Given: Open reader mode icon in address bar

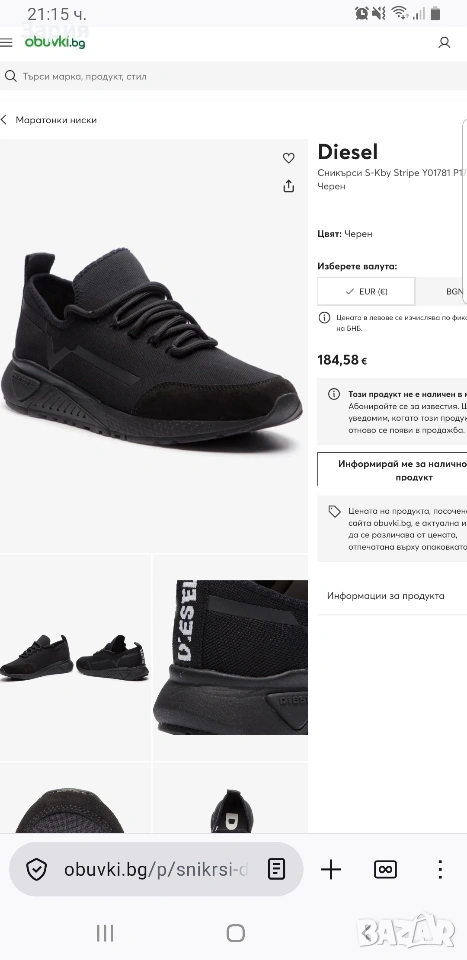Looking at the screenshot, I should click(x=277, y=869).
